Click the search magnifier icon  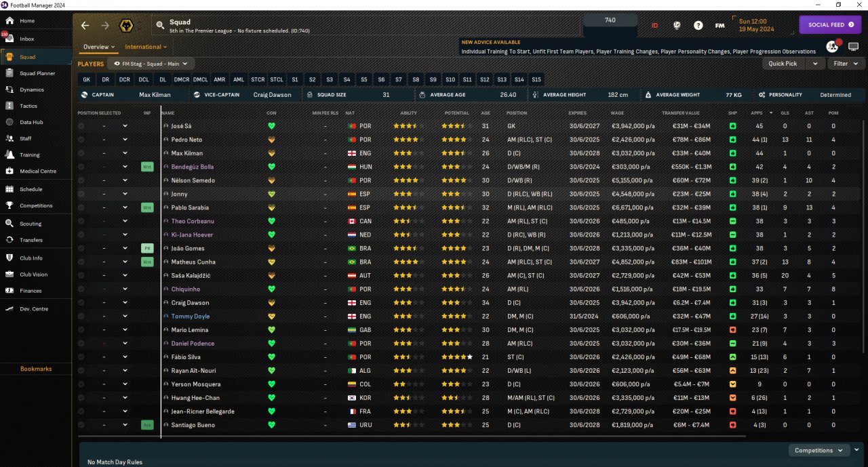160,26
